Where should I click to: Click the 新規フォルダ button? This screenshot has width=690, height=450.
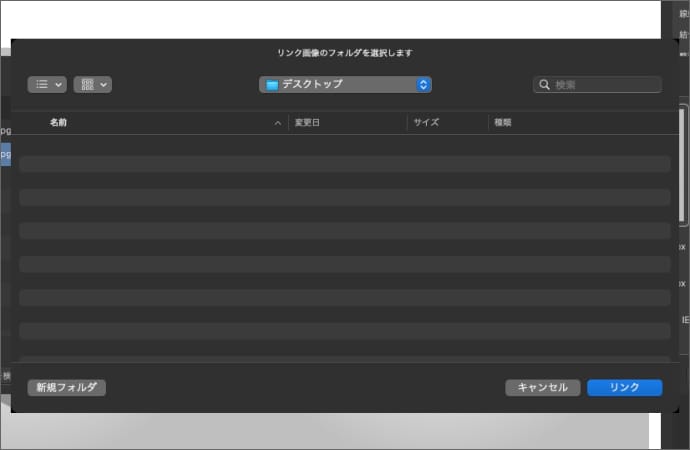click(66, 387)
